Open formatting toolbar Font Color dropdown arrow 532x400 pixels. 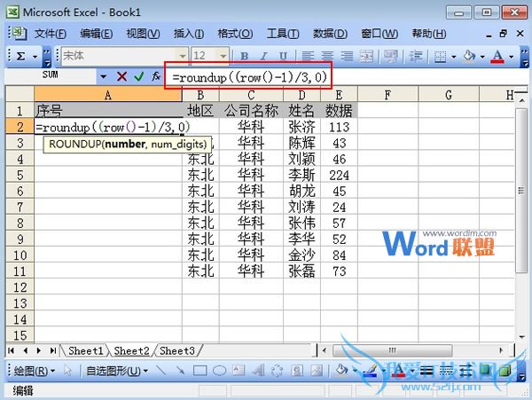512,57
